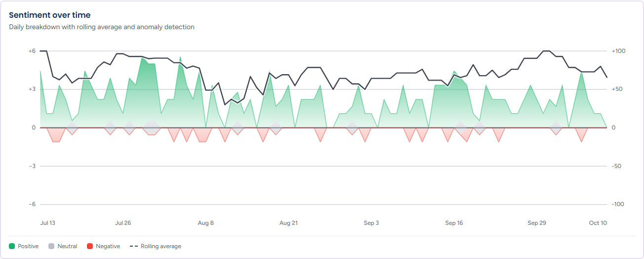Click the +6 left axis label
644x259 pixels.
coord(32,51)
